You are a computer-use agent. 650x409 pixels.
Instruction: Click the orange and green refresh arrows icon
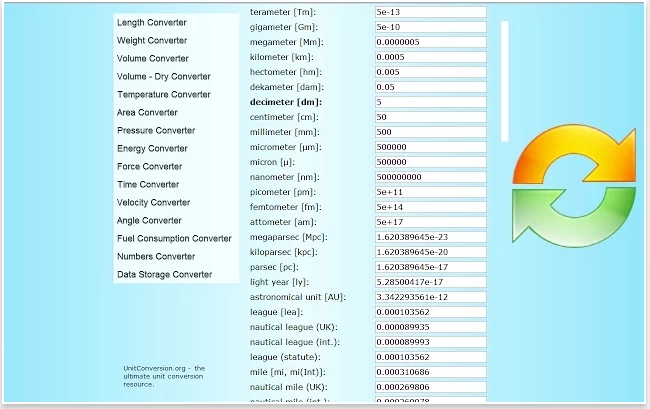[574, 186]
